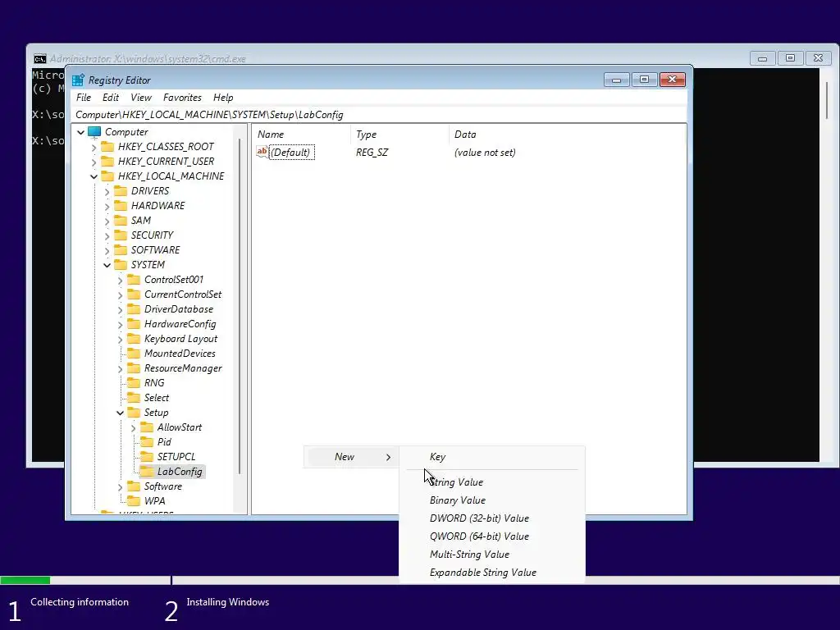
Task: Click the SOFTWARE hive folder icon
Action: tap(121, 250)
